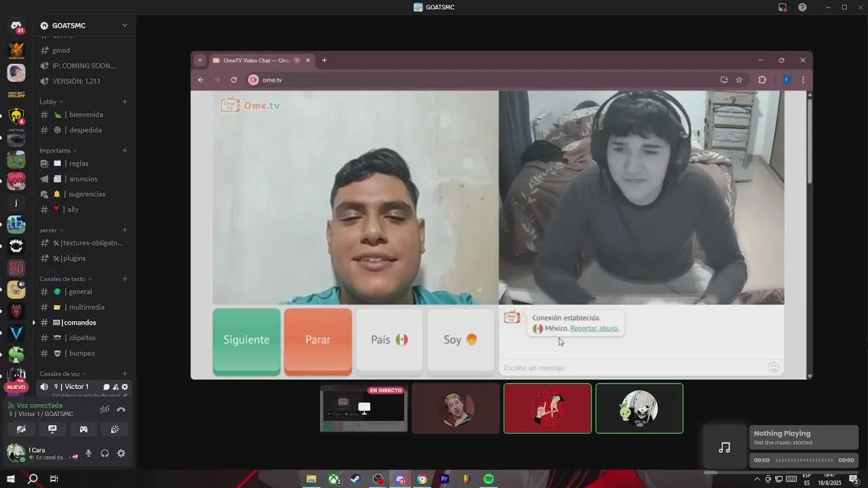Open the bienvenida channel
The height and width of the screenshot is (488, 868).
point(84,115)
